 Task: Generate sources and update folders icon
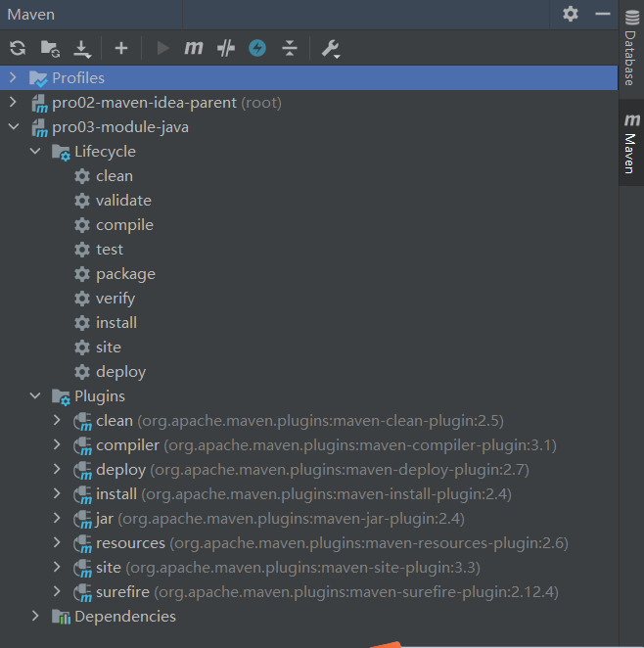tap(50, 48)
